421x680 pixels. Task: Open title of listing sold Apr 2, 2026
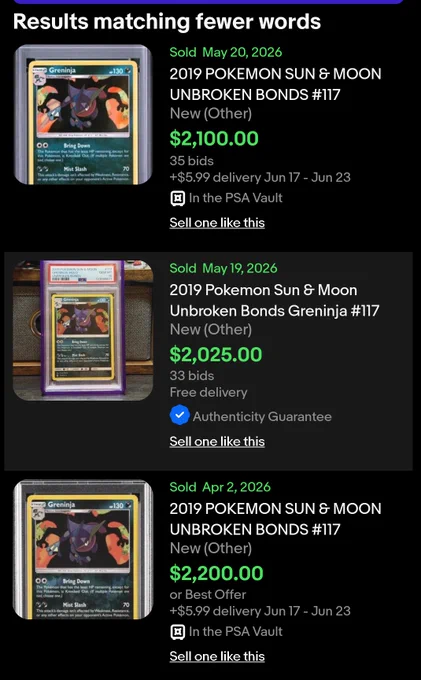275,519
